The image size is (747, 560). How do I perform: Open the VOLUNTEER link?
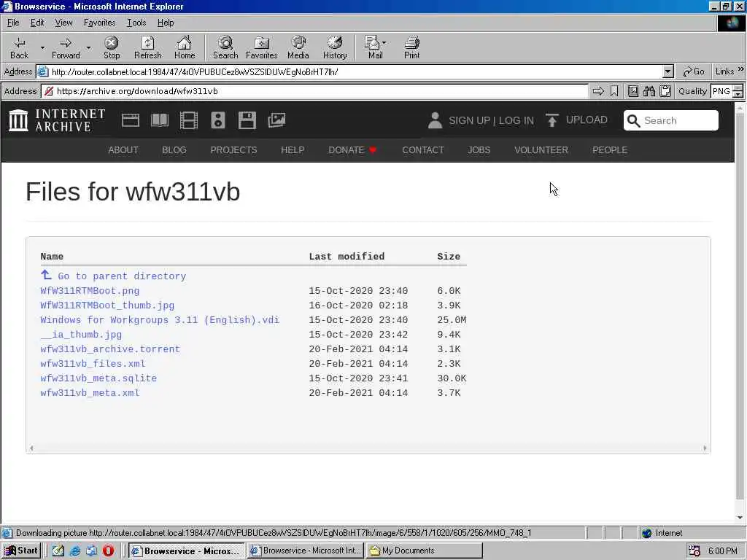coord(541,150)
